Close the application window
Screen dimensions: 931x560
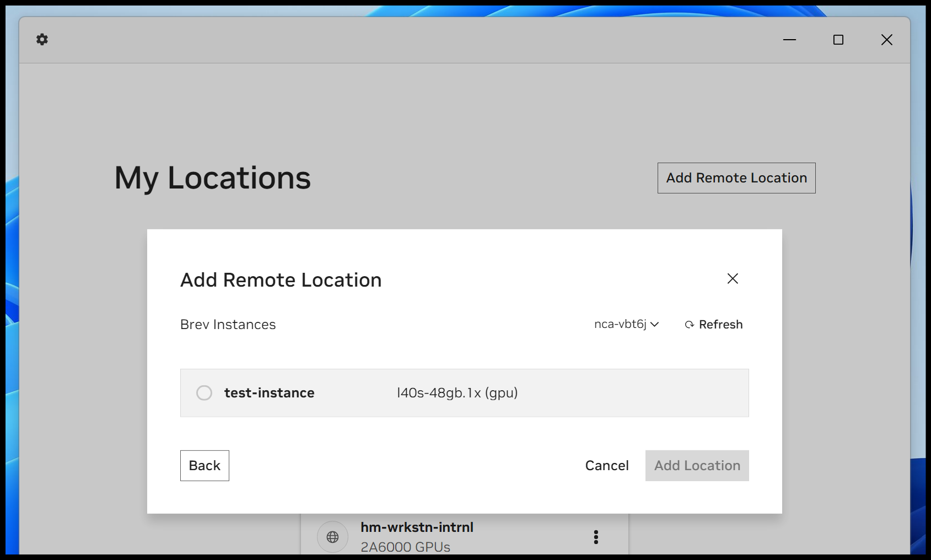click(887, 40)
